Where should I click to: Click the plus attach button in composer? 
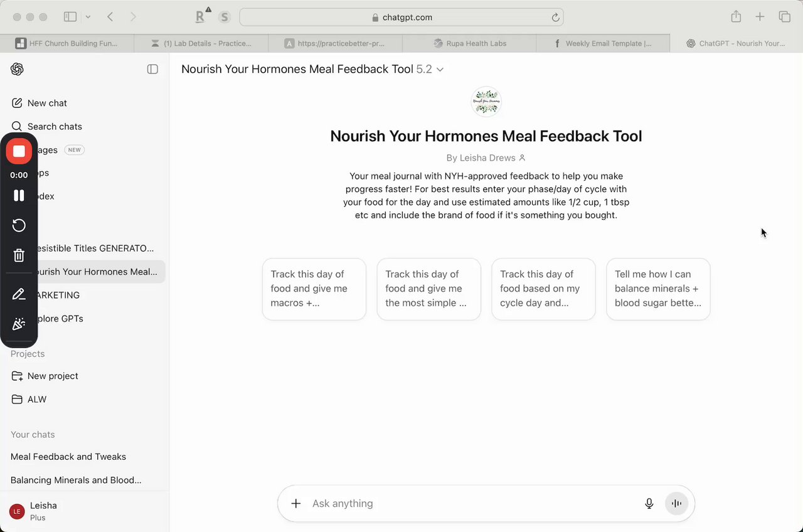click(x=296, y=503)
